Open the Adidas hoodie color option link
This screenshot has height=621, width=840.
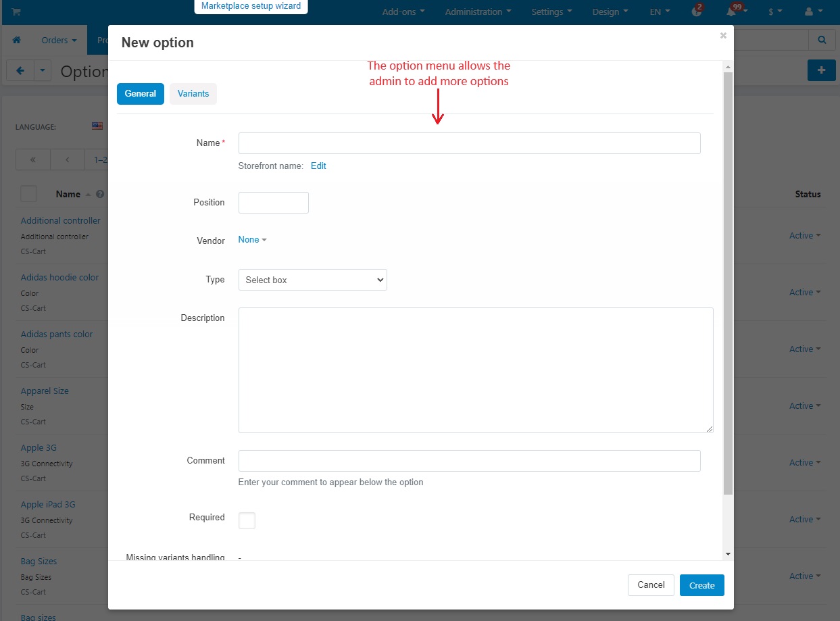pyautogui.click(x=59, y=278)
